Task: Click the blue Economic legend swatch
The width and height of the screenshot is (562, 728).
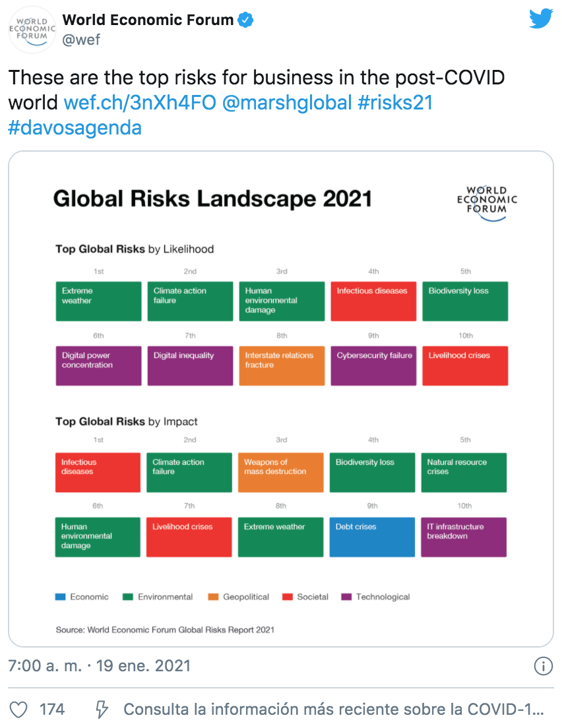Action: pyautogui.click(x=61, y=597)
